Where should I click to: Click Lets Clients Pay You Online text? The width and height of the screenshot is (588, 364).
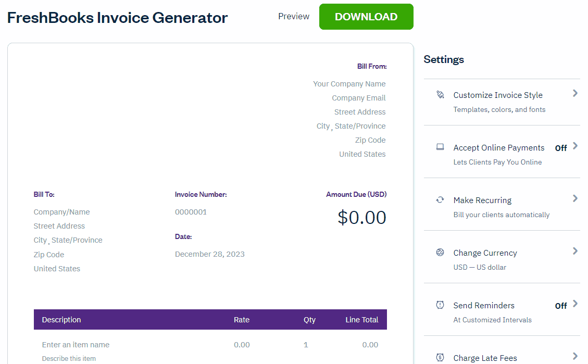tap(497, 162)
